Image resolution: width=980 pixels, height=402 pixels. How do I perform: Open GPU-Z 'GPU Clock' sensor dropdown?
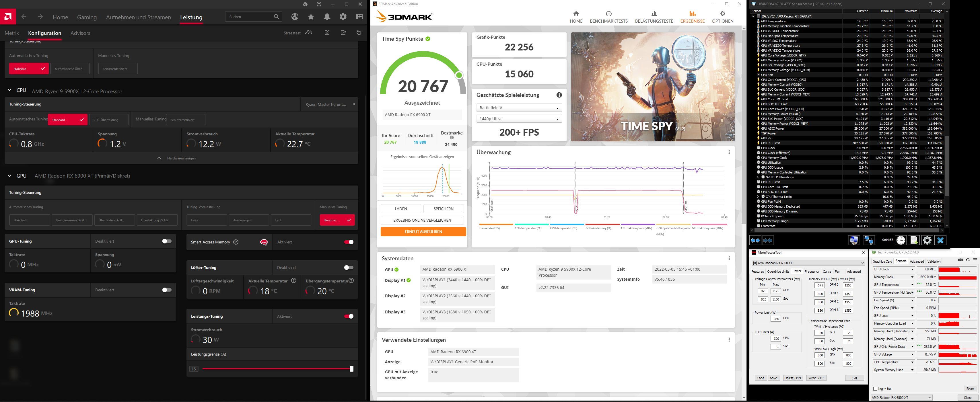pos(912,269)
